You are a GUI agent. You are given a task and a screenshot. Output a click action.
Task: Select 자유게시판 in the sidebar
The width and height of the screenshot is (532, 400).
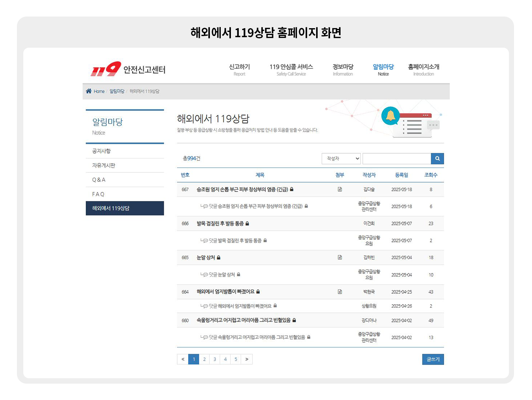104,165
